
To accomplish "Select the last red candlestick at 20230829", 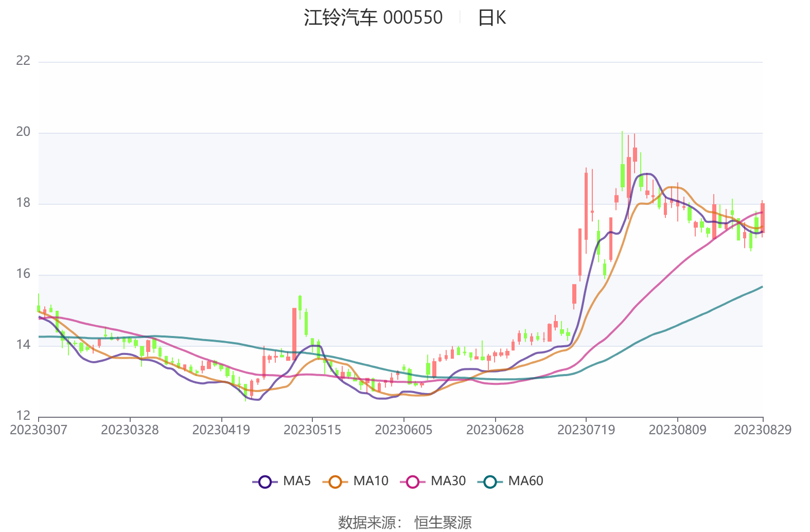I will (x=762, y=218).
